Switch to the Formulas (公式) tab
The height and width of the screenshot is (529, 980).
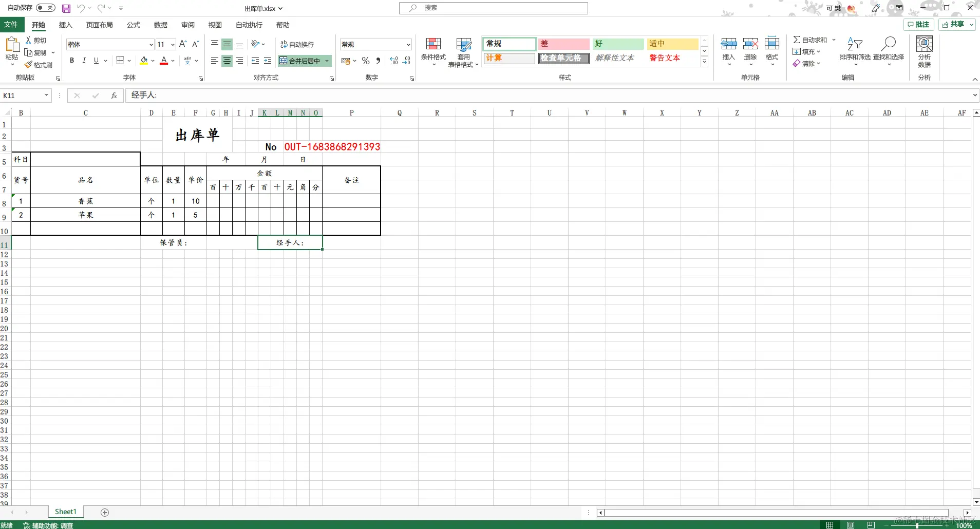coord(134,25)
